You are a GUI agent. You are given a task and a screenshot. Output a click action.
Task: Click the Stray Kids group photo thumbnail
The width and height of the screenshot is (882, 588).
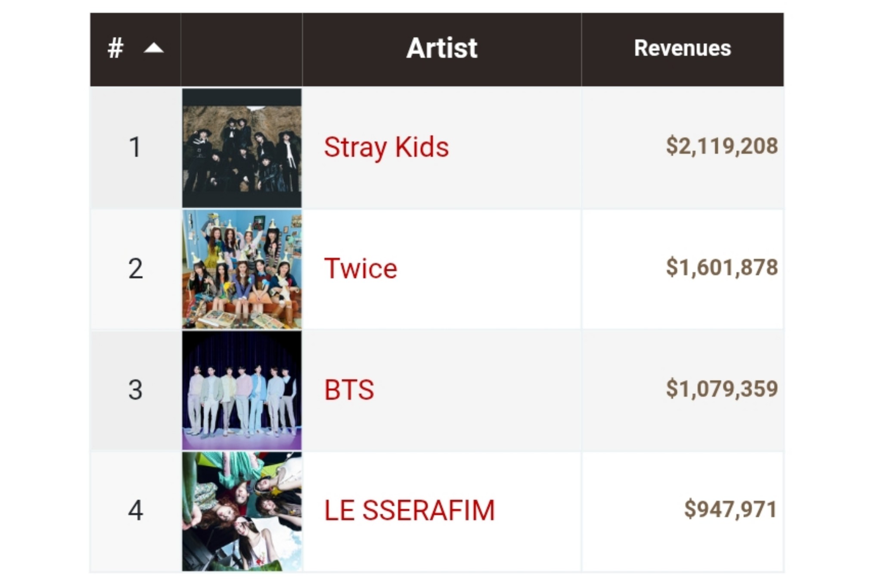click(242, 148)
